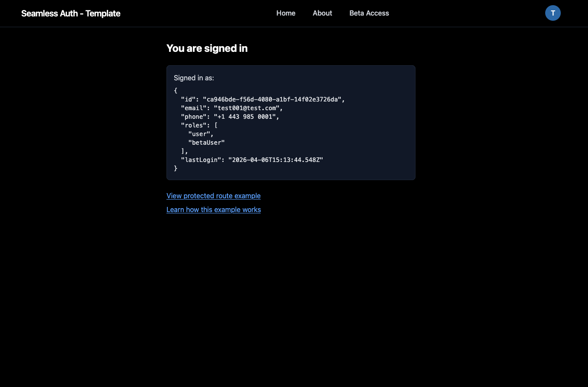Click the "Signed in as:" label

(x=194, y=78)
